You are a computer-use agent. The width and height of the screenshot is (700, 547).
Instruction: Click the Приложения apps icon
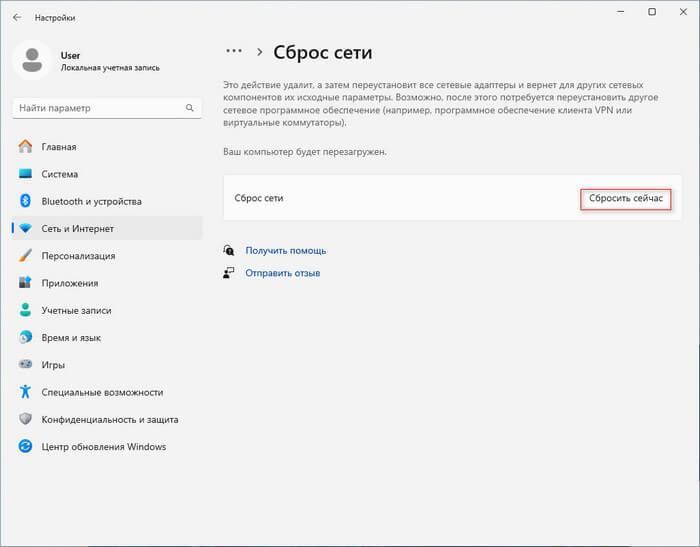coord(26,283)
